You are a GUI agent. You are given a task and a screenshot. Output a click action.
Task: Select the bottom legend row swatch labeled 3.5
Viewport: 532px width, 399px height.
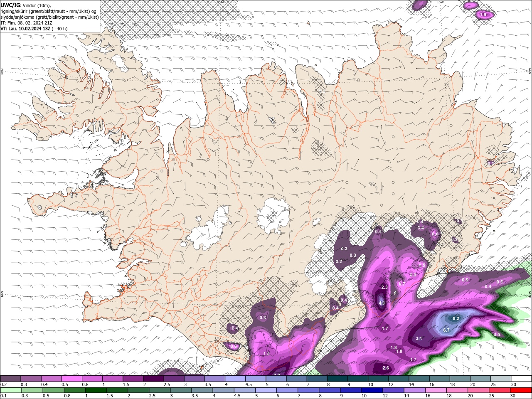click(202, 390)
